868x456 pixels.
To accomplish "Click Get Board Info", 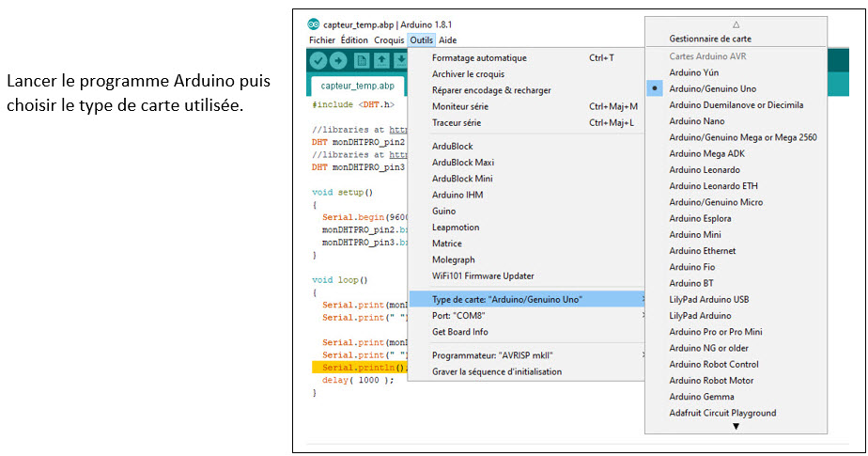I will (459, 332).
